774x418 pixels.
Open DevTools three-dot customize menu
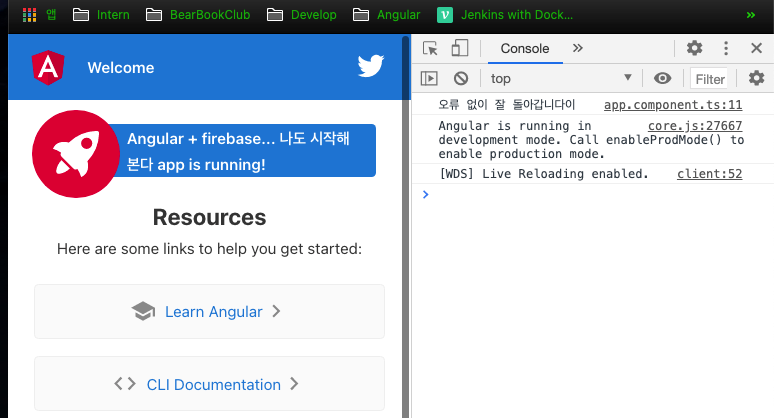click(x=726, y=48)
